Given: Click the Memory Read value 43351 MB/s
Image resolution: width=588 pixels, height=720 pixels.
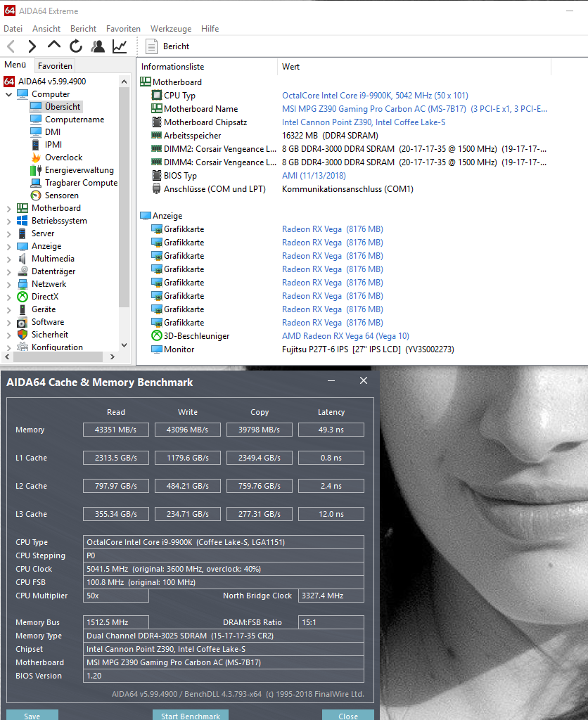Looking at the screenshot, I should click(x=116, y=430).
